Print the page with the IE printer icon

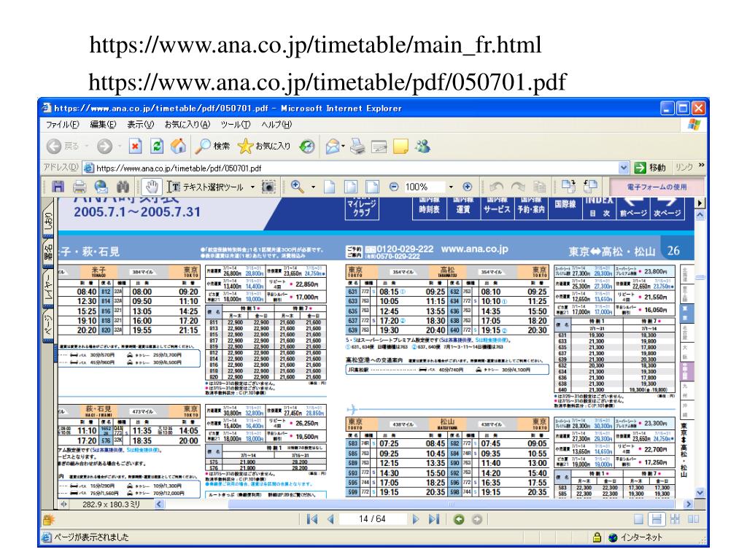pyautogui.click(x=357, y=146)
